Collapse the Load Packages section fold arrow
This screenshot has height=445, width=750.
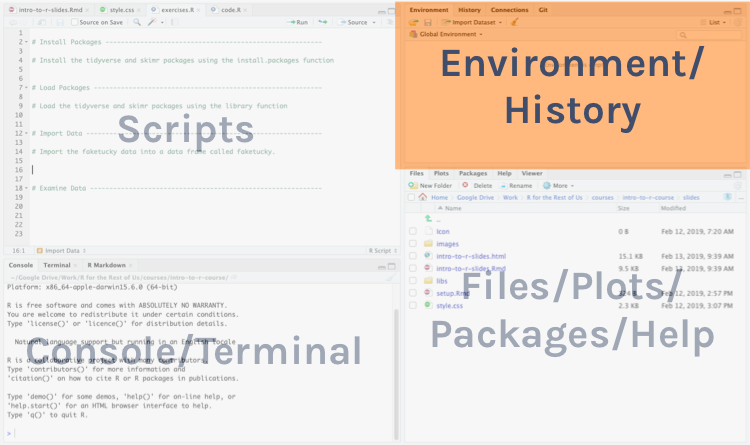click(x=26, y=88)
